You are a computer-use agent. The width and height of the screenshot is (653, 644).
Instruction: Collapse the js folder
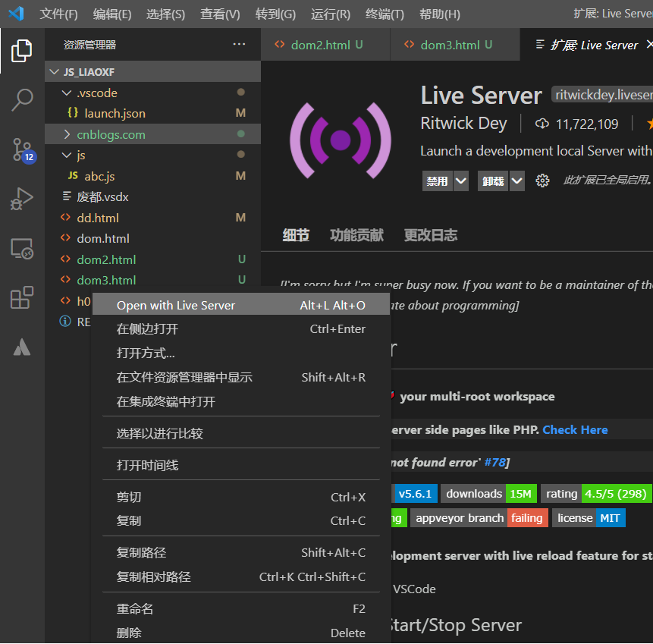point(67,155)
